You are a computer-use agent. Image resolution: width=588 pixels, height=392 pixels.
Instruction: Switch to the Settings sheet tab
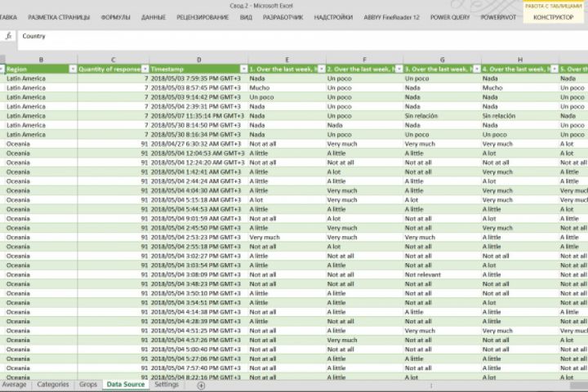coord(167,385)
